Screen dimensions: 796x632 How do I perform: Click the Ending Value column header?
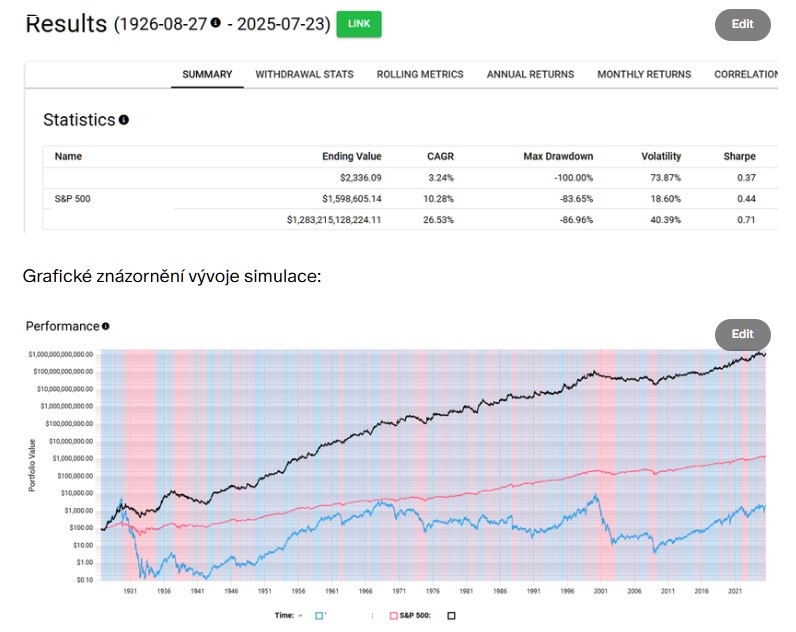click(x=352, y=156)
